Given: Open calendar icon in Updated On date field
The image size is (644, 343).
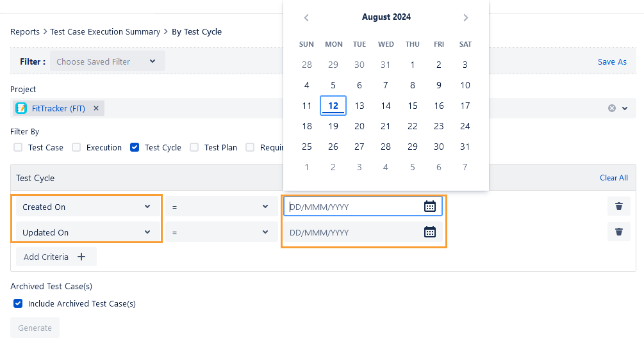Looking at the screenshot, I should pyautogui.click(x=430, y=232).
